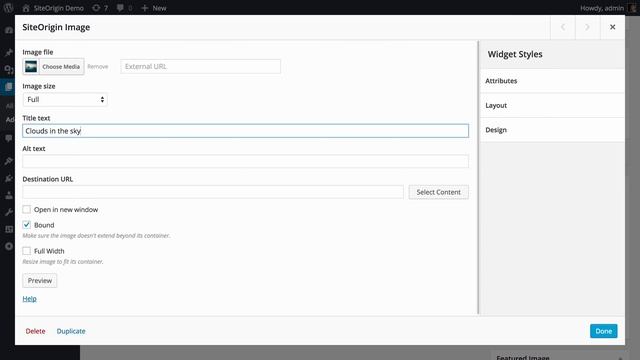Viewport: 640px width, 360px height.
Task: Open the Help link
Action: click(29, 299)
